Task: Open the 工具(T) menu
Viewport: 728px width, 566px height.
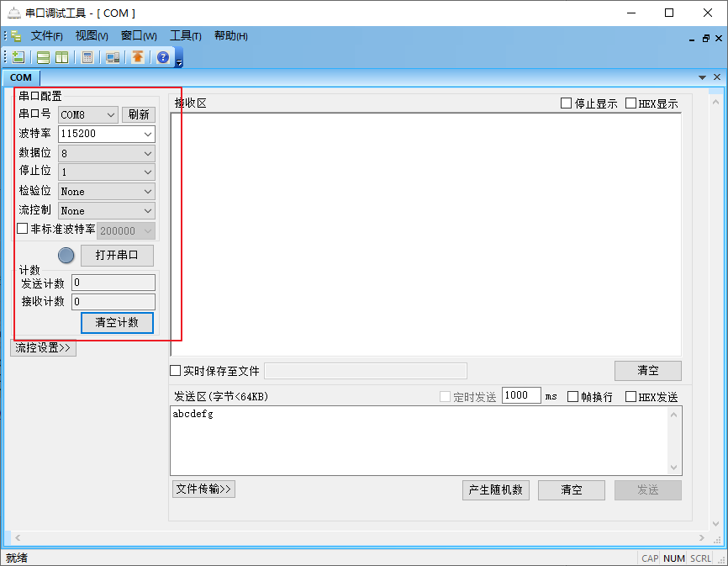Action: coord(186,36)
